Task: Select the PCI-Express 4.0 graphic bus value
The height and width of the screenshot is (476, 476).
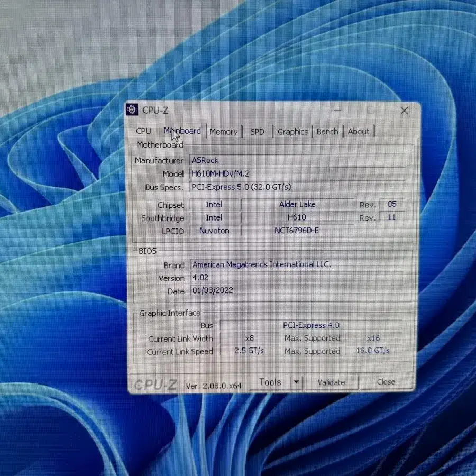Action: tap(311, 325)
